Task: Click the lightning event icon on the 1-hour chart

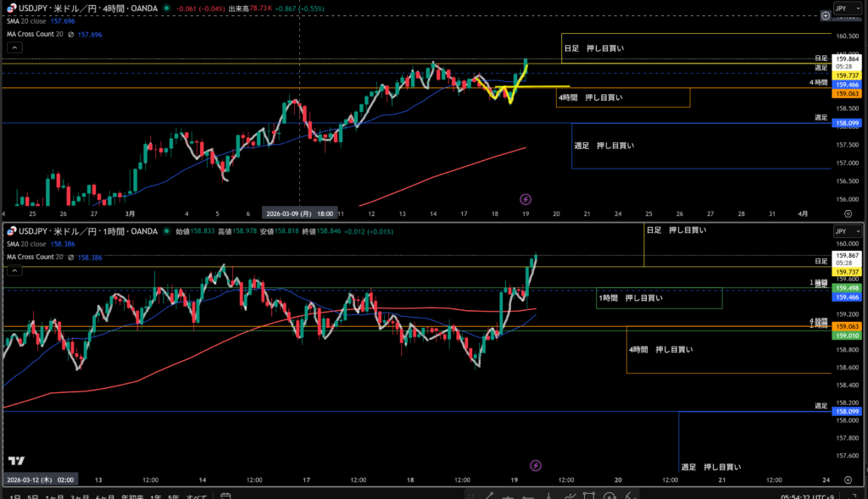Action: pyautogui.click(x=536, y=465)
